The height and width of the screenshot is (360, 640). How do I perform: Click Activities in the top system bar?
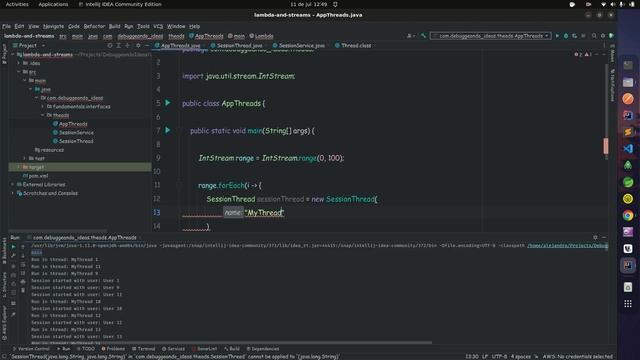tap(17, 4)
